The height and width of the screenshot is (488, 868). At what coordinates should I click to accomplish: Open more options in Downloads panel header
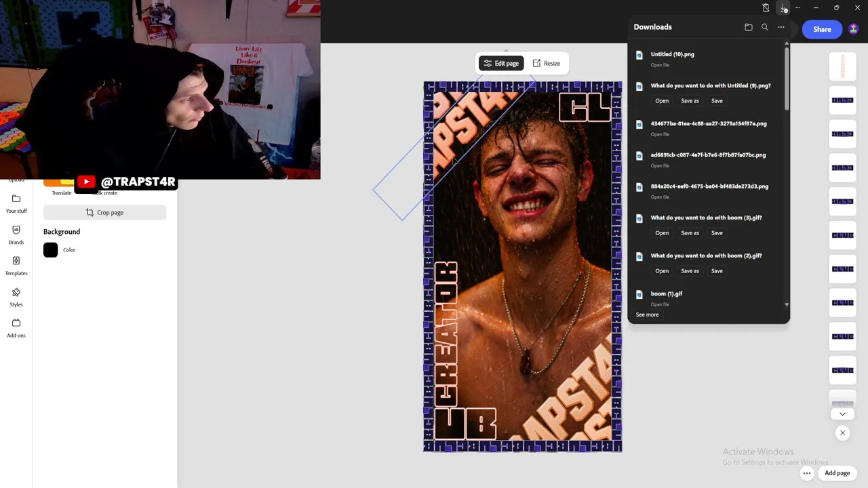tap(781, 27)
